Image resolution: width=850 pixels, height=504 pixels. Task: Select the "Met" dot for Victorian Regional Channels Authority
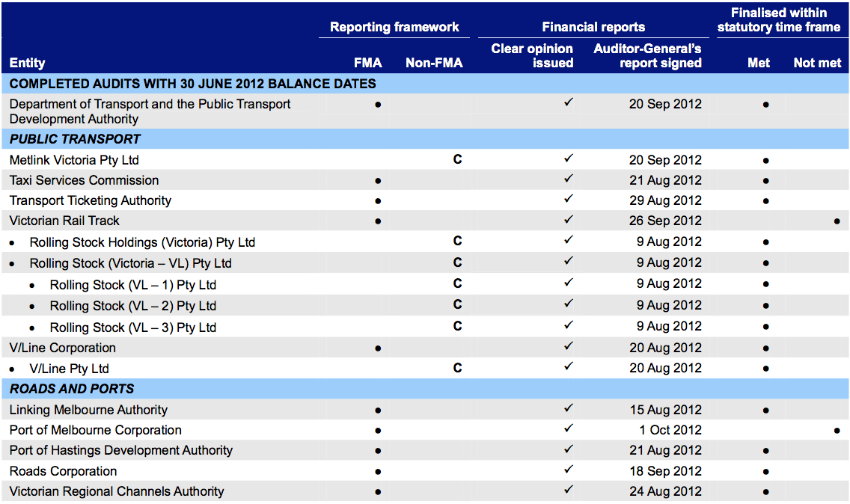pos(765,492)
